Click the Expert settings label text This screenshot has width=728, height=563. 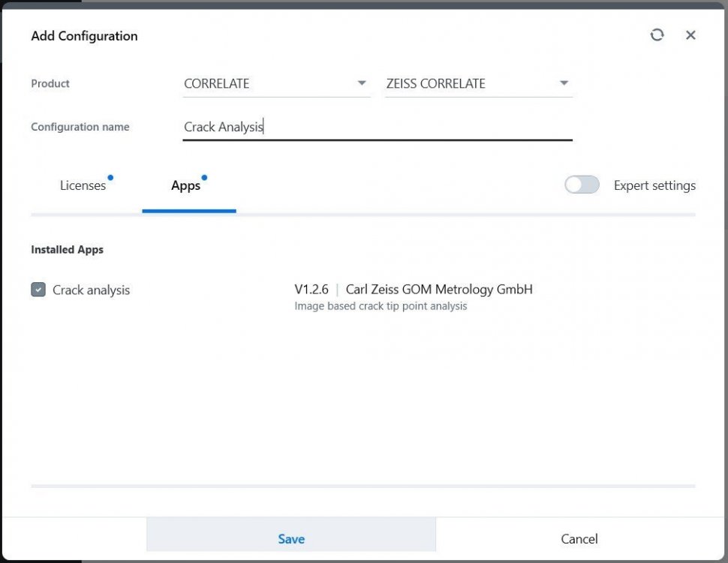pyautogui.click(x=654, y=185)
